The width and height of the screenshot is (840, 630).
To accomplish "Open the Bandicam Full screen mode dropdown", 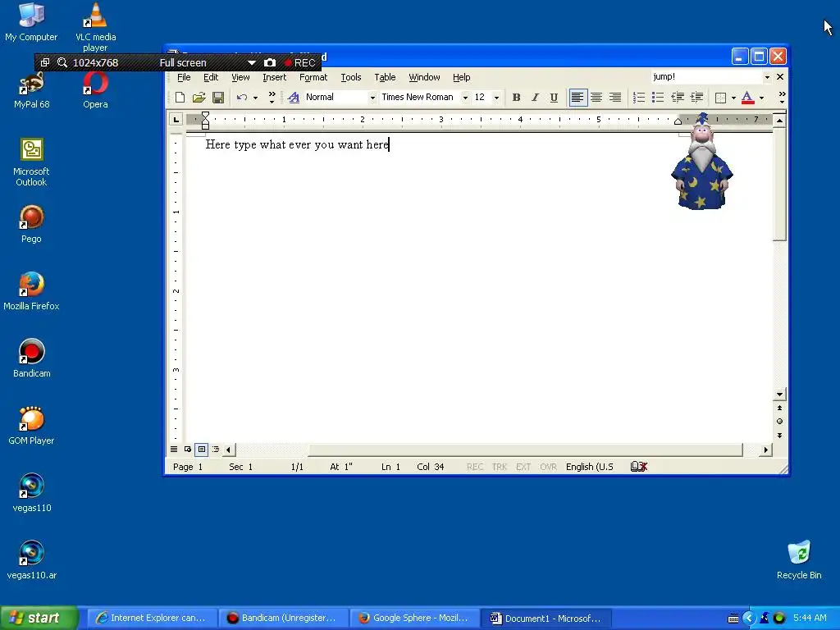I will (251, 62).
